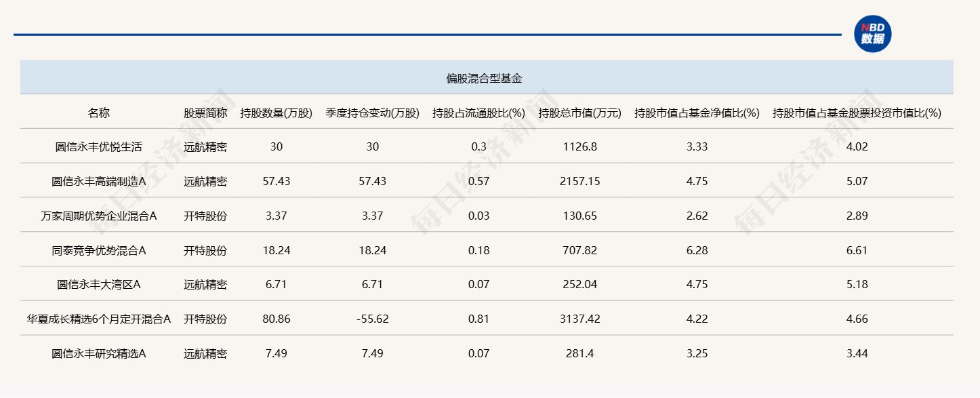Click the -55.62 holding change value
Screen dimensions: 980x398
point(372,319)
